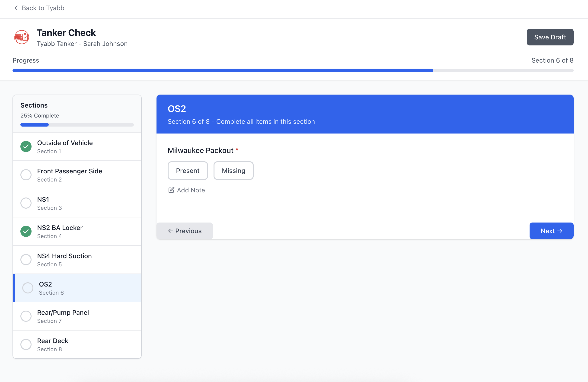Click the empty status circle for NS1
Image resolution: width=588 pixels, height=382 pixels.
coord(26,203)
